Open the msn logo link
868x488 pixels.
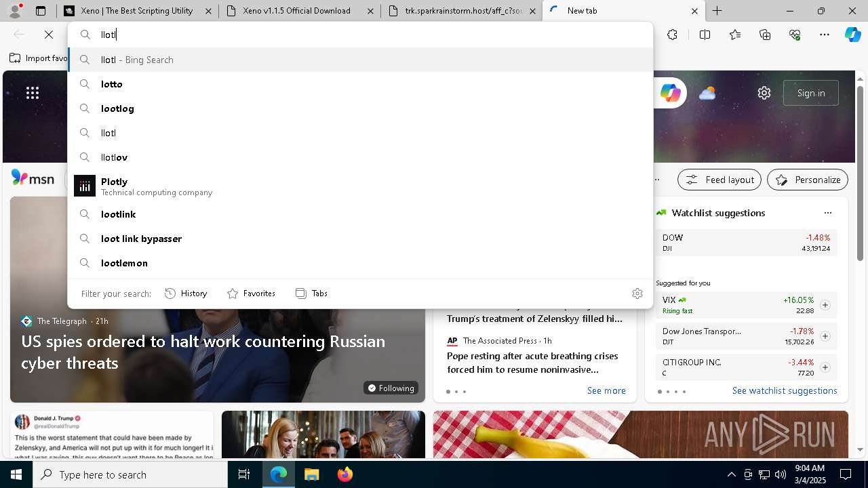pos(33,178)
